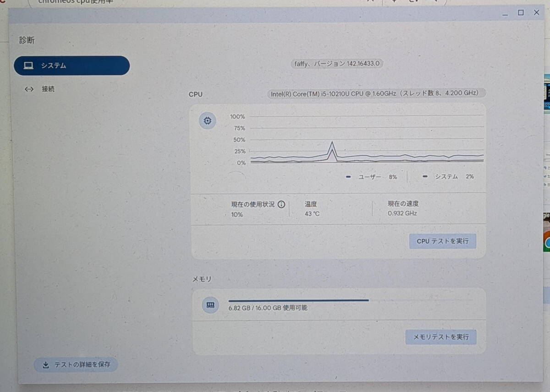Click the CPU section heading
The image size is (550, 392).
[x=195, y=94]
